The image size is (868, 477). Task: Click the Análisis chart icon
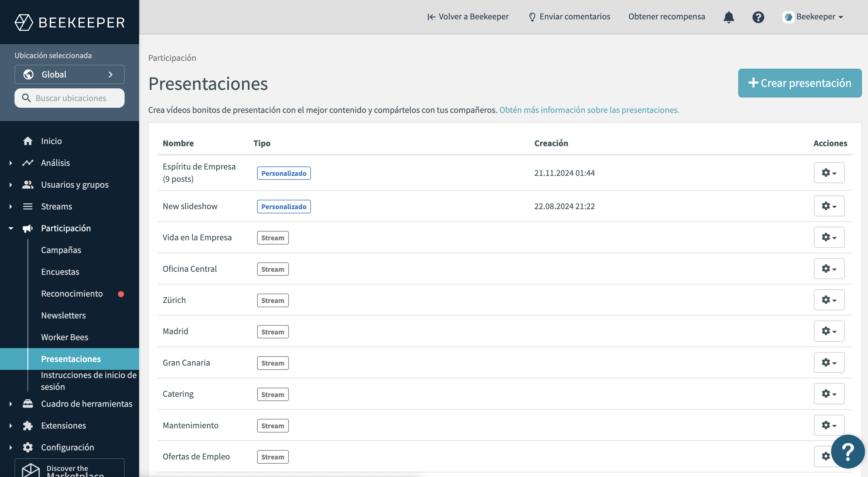[28, 163]
